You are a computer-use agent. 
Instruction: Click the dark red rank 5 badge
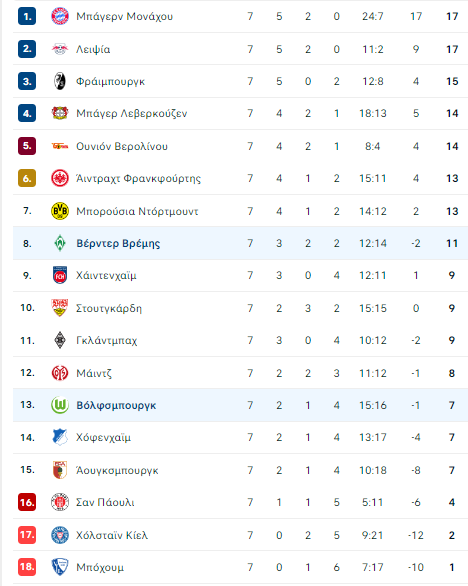click(27, 146)
